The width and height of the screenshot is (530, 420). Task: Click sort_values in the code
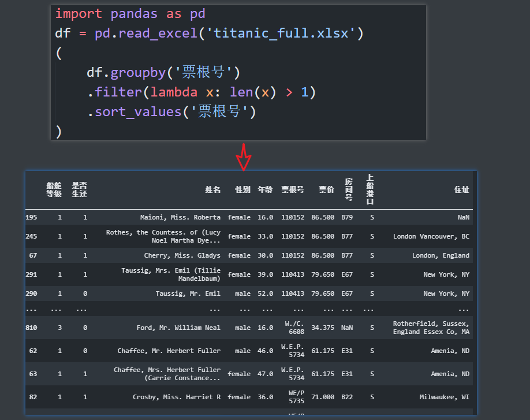pyautogui.click(x=138, y=112)
